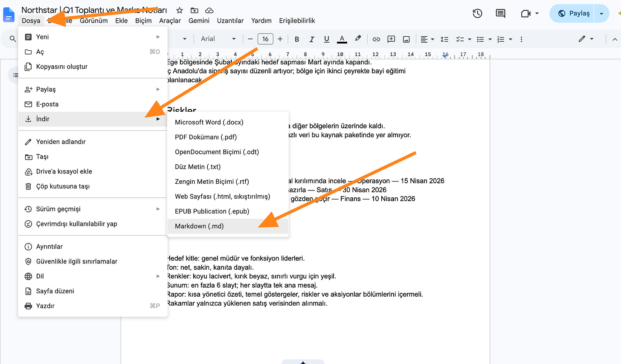Viewport: 621px width, 364px height.
Task: Click the search magnifier in toolbar
Action: tap(13, 39)
